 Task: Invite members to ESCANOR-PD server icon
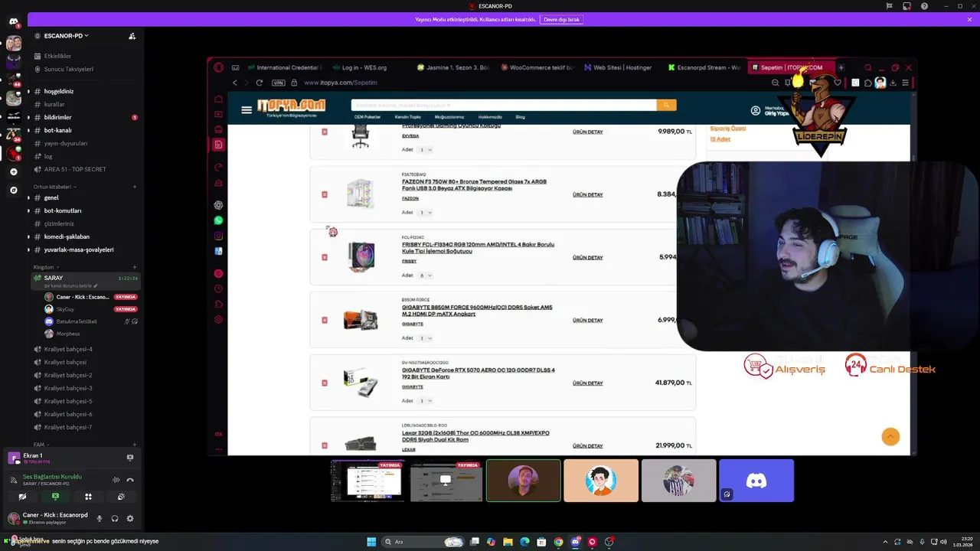(x=132, y=36)
